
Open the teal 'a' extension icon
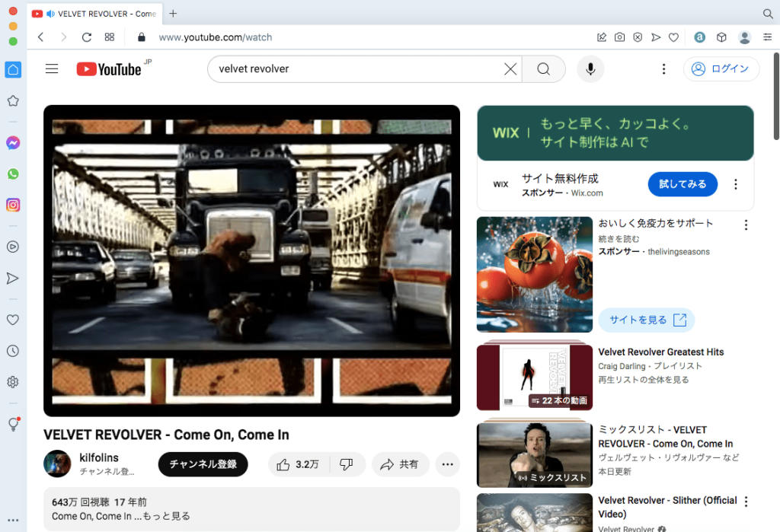pos(699,37)
